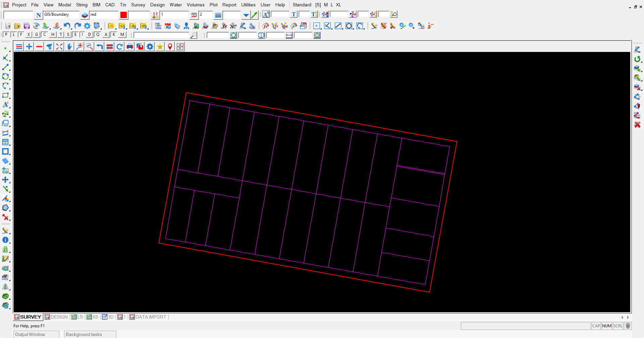
Task: Click the fit view icon
Action: [59, 47]
